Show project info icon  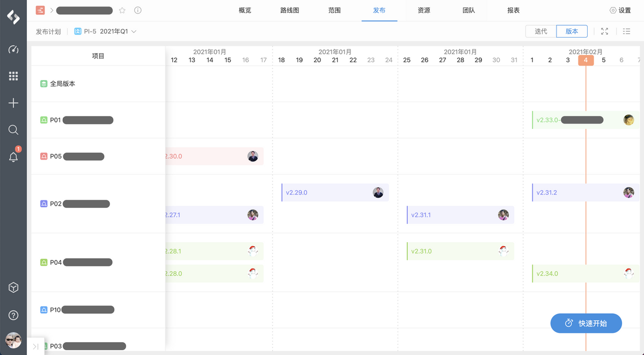[138, 10]
